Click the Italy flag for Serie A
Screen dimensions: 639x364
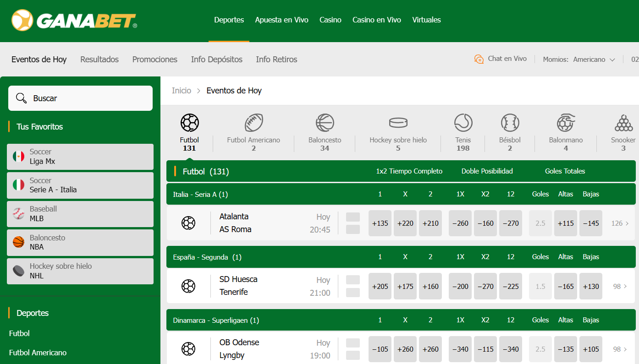[x=18, y=185]
